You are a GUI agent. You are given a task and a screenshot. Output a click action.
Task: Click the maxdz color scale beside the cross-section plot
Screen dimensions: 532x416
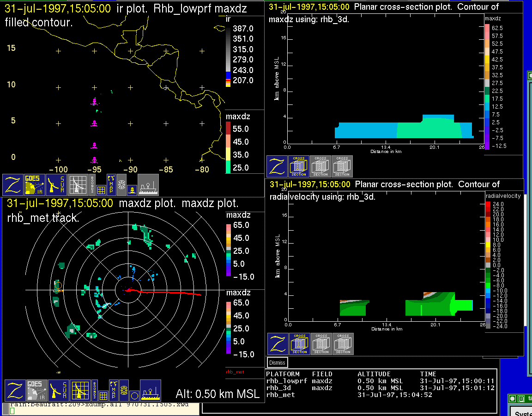click(x=487, y=87)
